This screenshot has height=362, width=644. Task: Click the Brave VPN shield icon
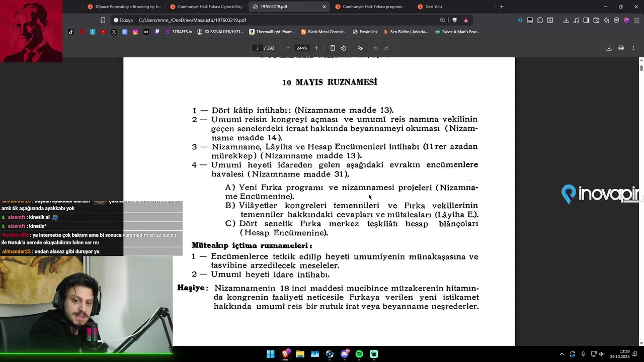pyautogui.click(x=616, y=20)
